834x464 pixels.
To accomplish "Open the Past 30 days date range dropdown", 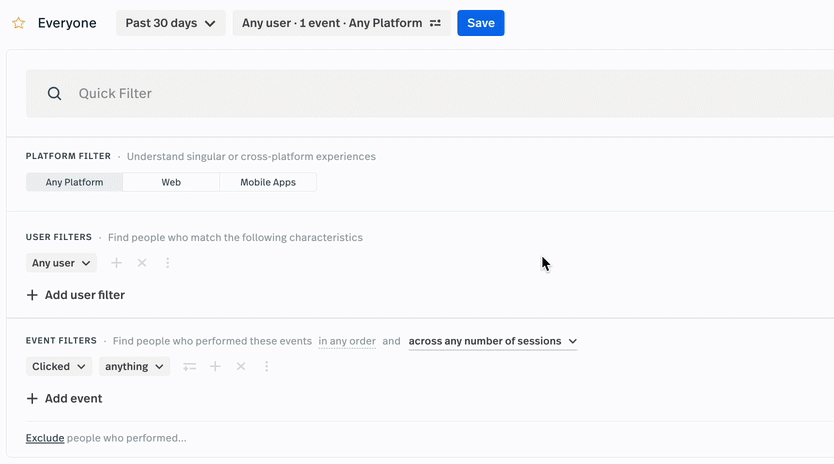I will point(171,23).
